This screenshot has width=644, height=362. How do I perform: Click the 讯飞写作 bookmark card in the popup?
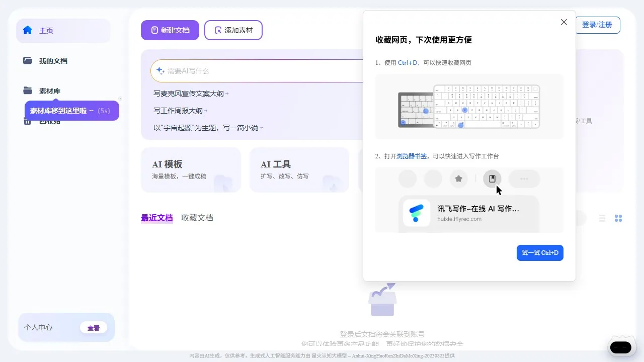pos(469,213)
